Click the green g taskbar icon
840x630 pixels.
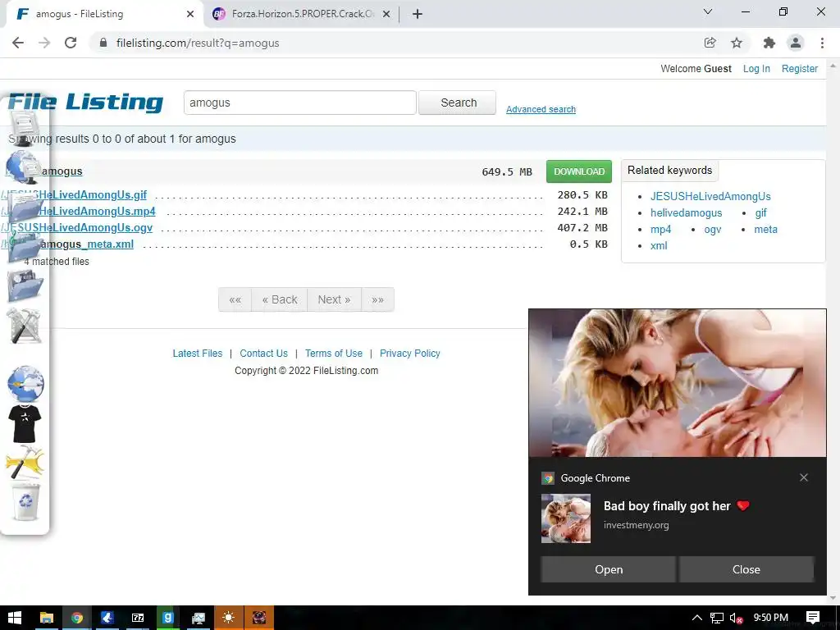tap(167, 618)
